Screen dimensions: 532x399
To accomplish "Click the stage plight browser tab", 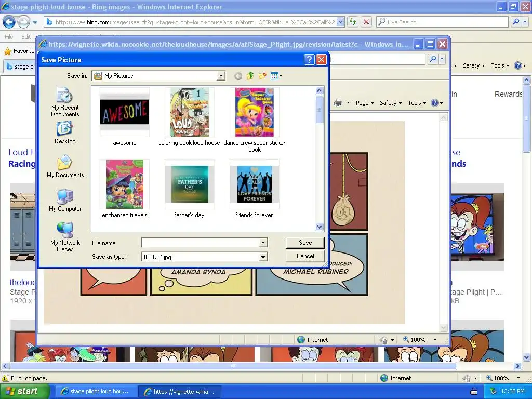I will (x=21, y=66).
